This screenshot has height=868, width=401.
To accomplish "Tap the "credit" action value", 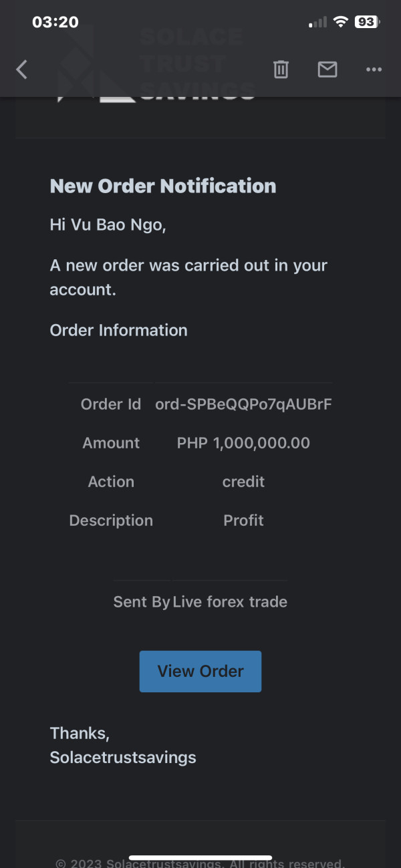I will click(243, 482).
